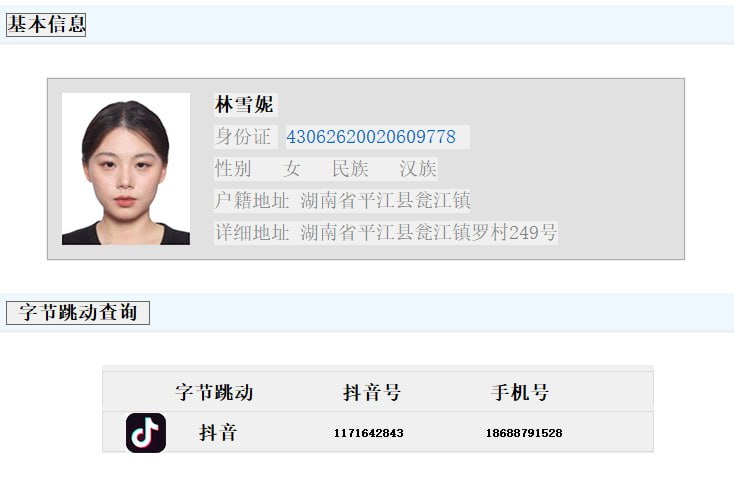Click the 字节跳动查询 section button
Screen dimensions: 734x491
(x=78, y=312)
